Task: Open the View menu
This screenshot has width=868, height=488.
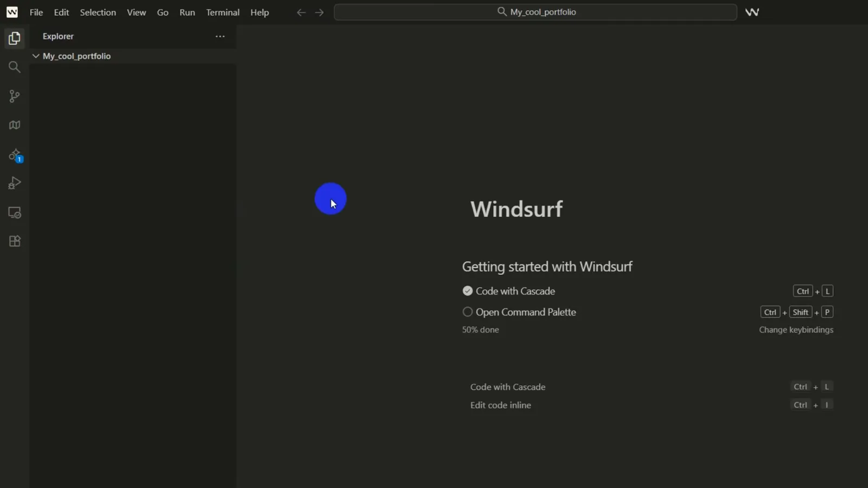Action: click(x=136, y=12)
